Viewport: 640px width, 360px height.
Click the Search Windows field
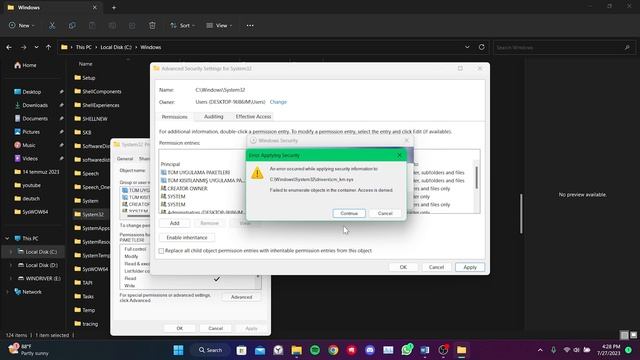564,48
